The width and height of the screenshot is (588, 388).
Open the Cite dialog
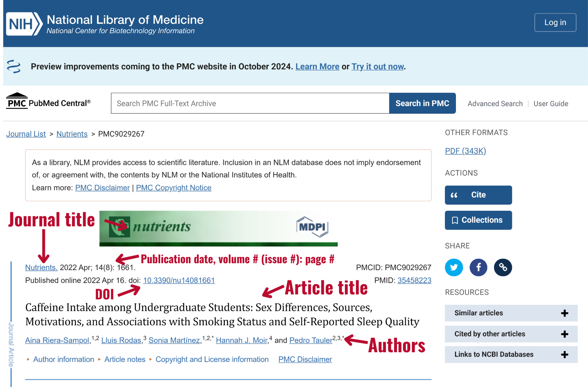pyautogui.click(x=478, y=195)
